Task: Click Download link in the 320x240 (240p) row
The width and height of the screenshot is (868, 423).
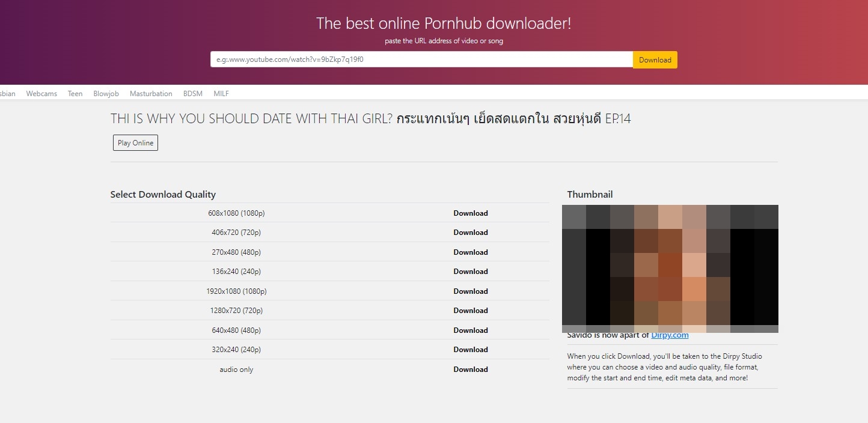Action: [x=471, y=350]
